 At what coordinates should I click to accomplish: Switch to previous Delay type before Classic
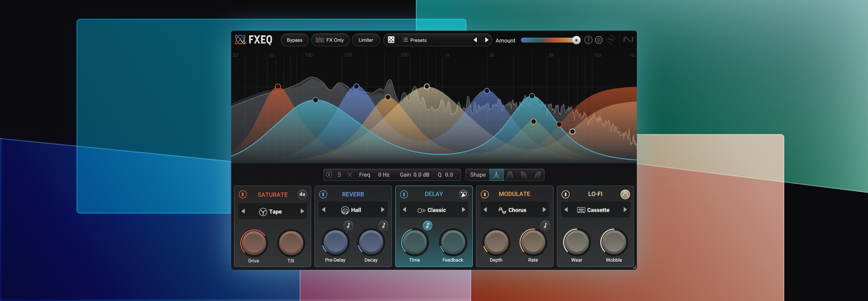[404, 210]
